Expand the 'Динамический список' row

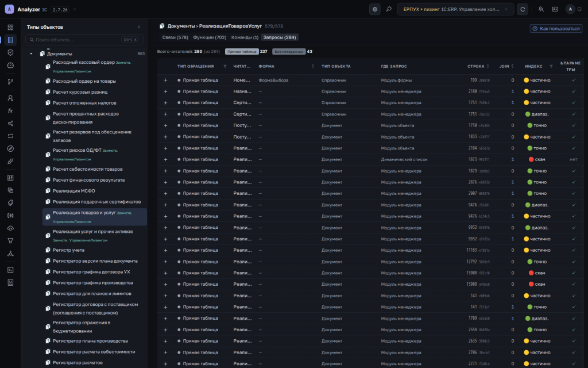[165, 160]
